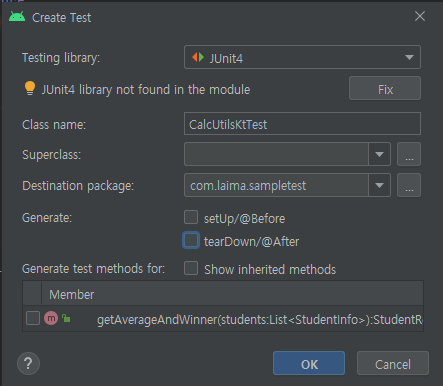Viewport: 443px width, 386px height.
Task: Browse destination package with ellipsis button
Action: point(409,185)
